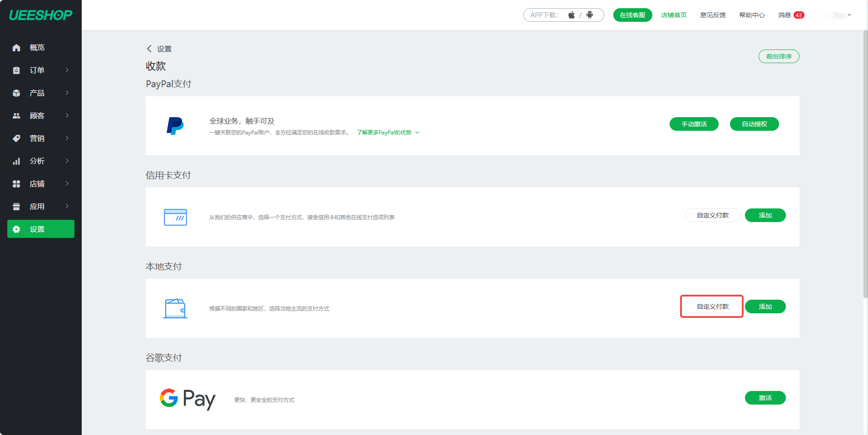This screenshot has width=868, height=435.
Task: Open 消息 messages link
Action: tap(784, 15)
